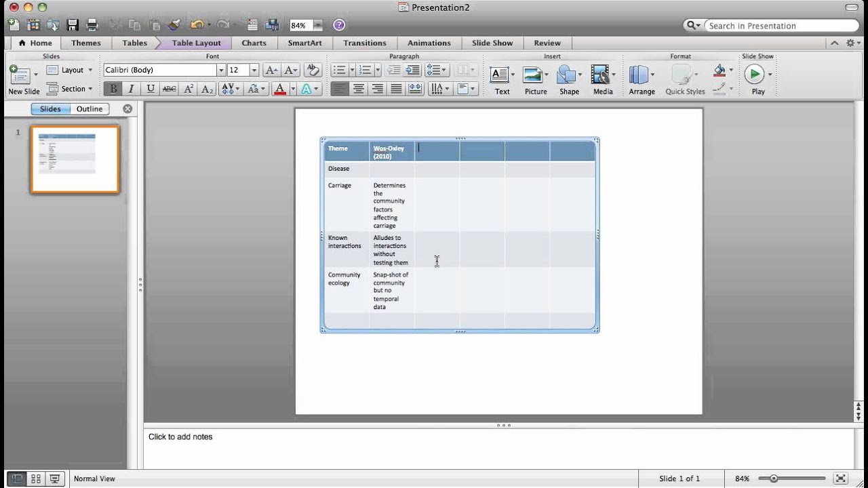This screenshot has height=488, width=868.
Task: Increase the paragraph indent level
Action: [412, 70]
